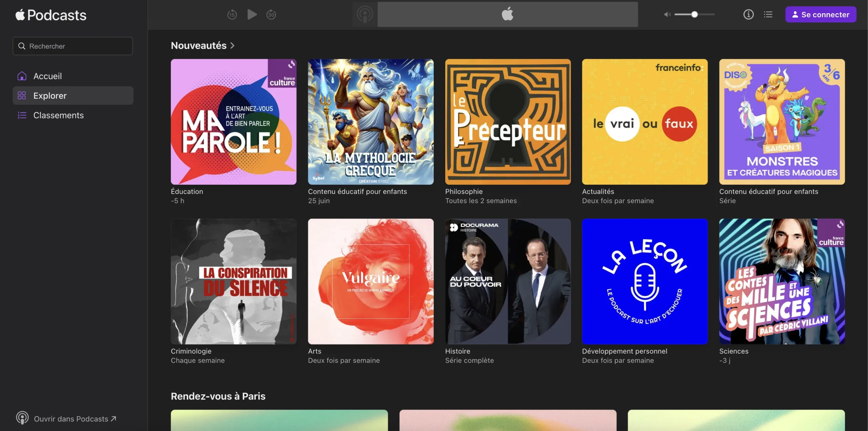The height and width of the screenshot is (431, 868).
Task: Open Monstres et créatures magiques podcast
Action: [782, 122]
